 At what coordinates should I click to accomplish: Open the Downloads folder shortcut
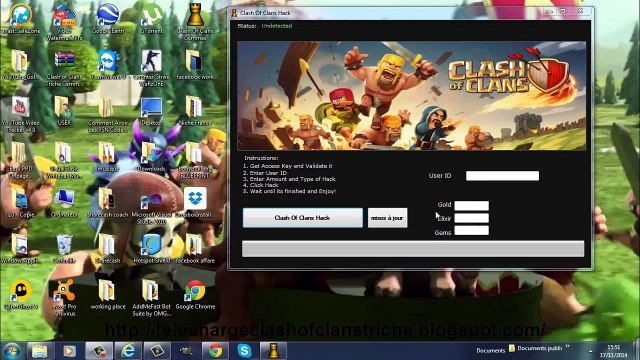(151, 157)
